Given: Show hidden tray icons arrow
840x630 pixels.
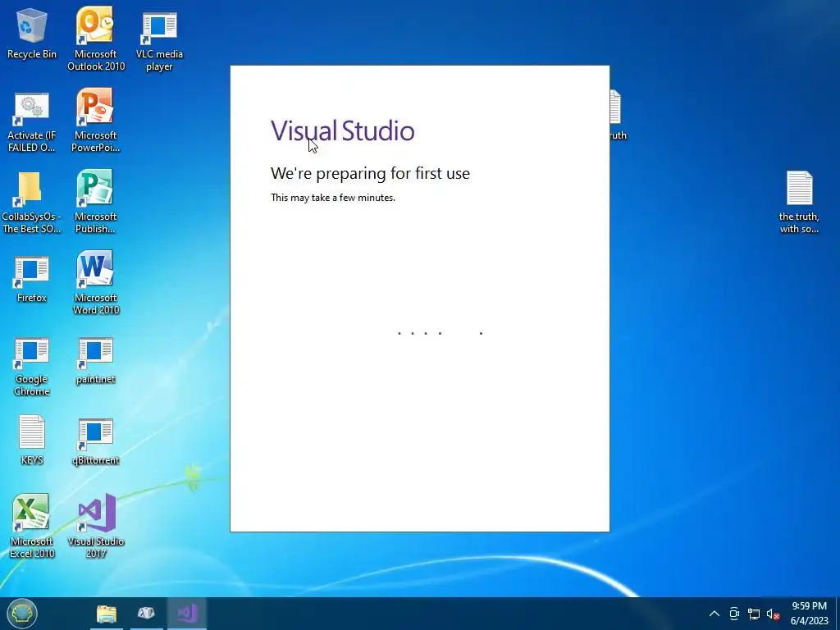Looking at the screenshot, I should click(714, 614).
